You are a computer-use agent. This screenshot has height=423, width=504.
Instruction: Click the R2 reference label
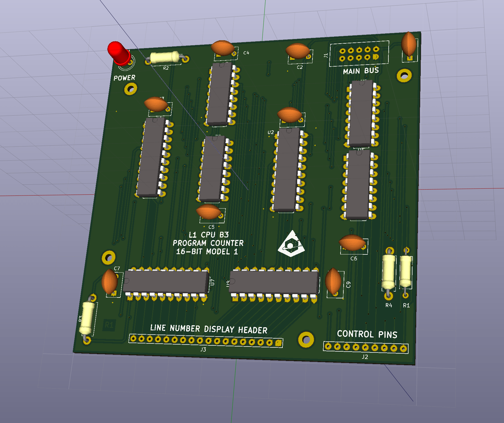click(x=166, y=68)
